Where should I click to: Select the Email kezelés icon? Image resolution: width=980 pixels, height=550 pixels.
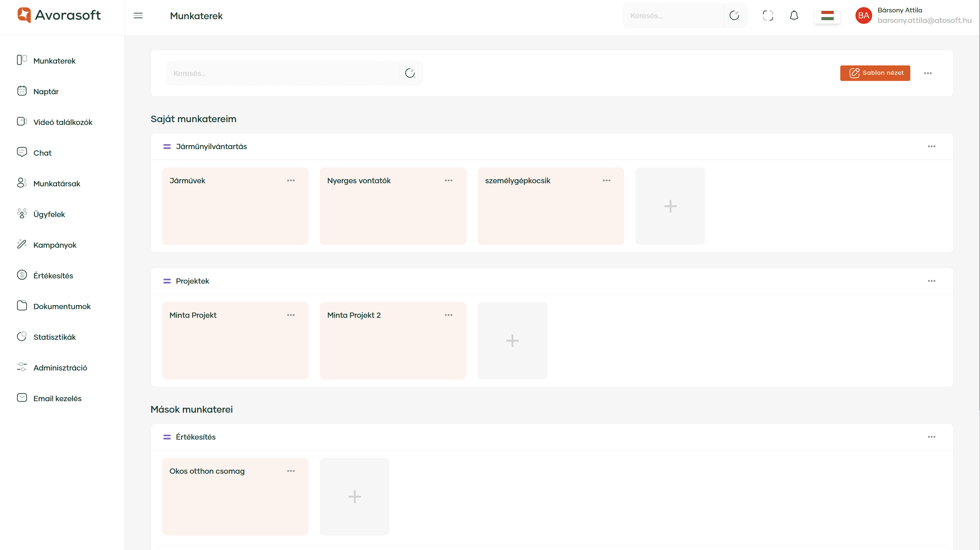[22, 398]
